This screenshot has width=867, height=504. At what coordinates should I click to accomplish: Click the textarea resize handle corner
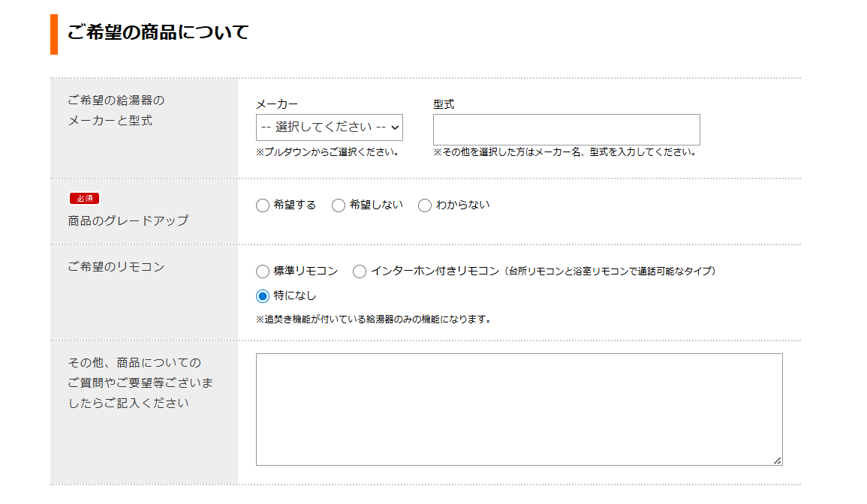click(777, 460)
